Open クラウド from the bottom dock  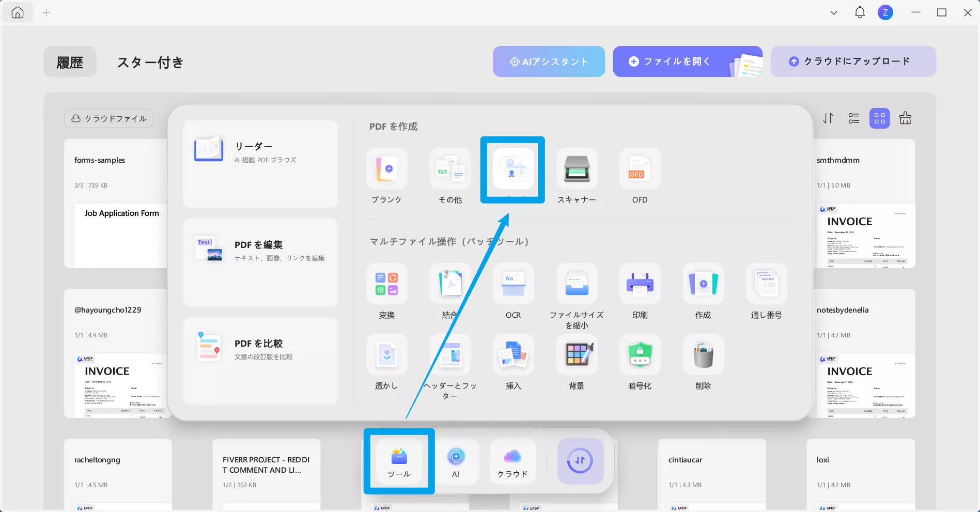tap(512, 461)
